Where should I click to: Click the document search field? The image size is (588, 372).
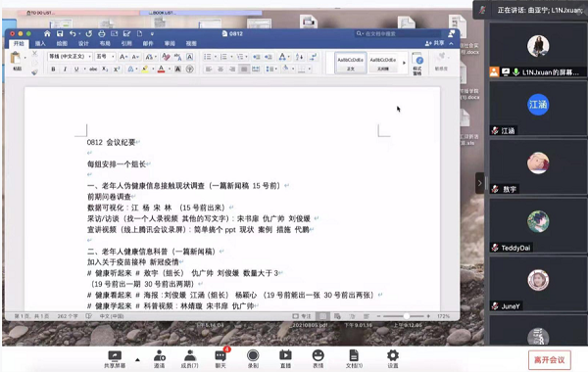(398, 33)
